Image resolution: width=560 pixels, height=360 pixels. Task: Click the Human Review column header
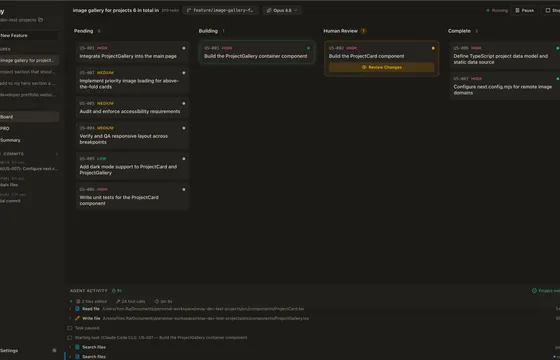340,31
